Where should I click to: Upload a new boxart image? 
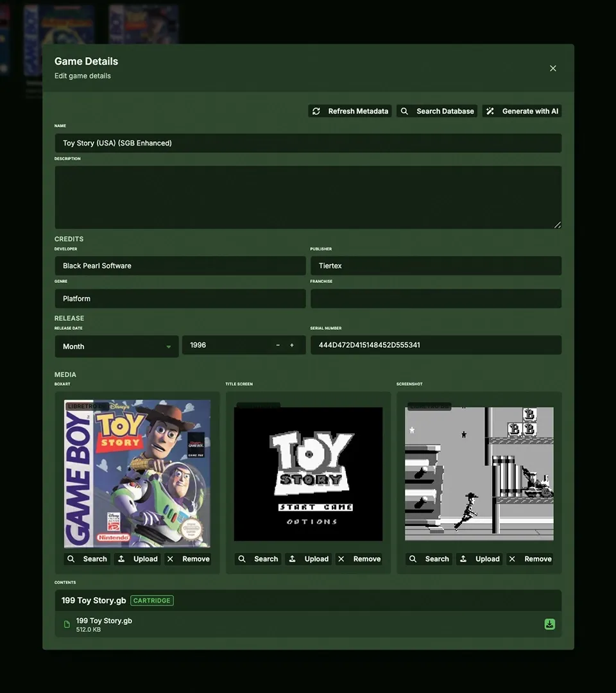pyautogui.click(x=137, y=559)
